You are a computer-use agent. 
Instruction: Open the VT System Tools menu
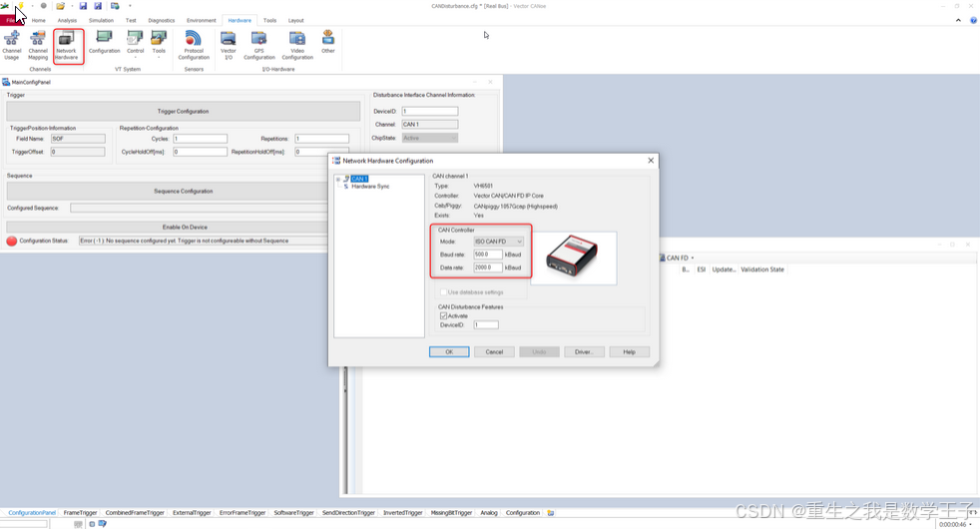pos(159,44)
